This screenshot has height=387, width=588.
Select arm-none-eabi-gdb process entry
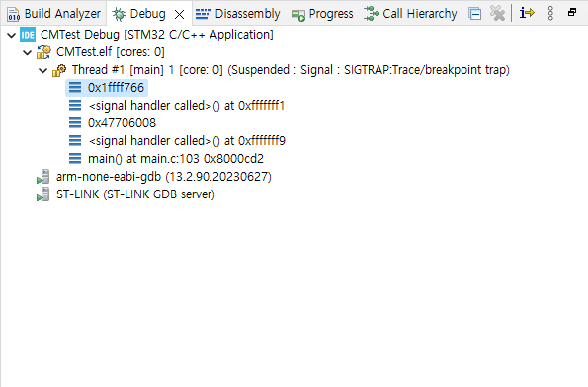[x=164, y=177]
